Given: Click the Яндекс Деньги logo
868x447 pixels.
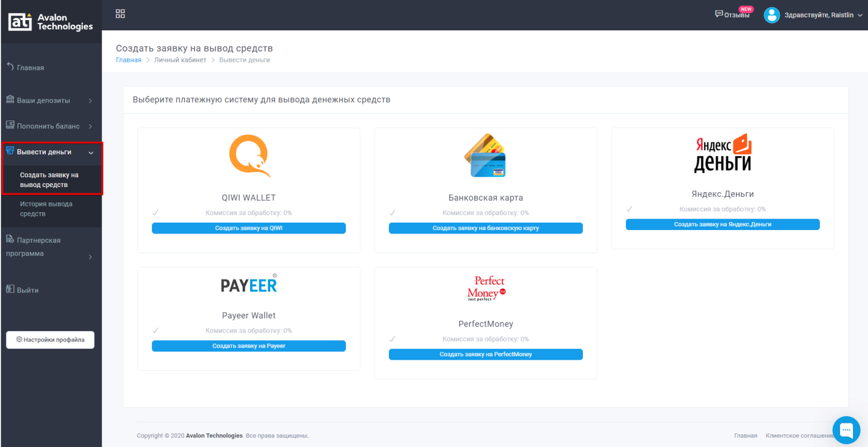Looking at the screenshot, I should point(723,153).
